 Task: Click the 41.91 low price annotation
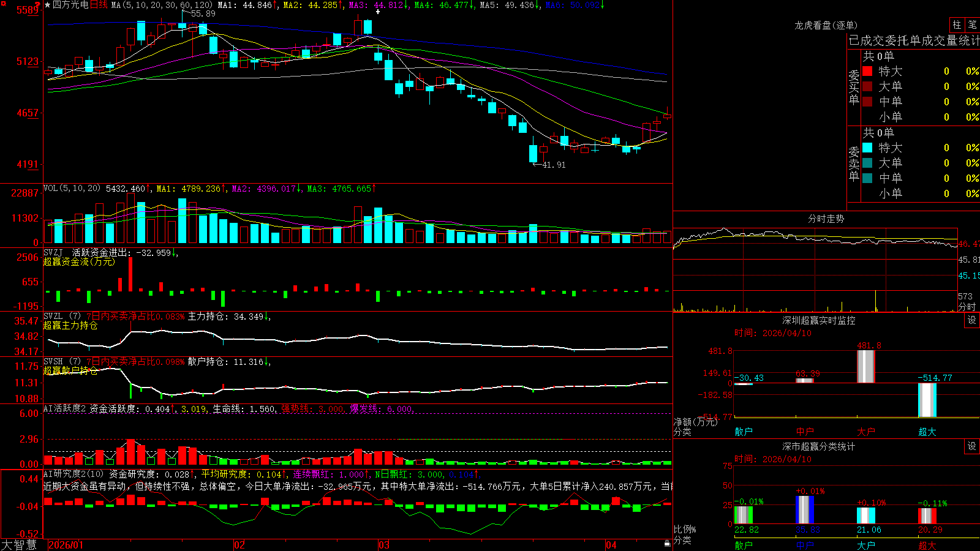[554, 165]
